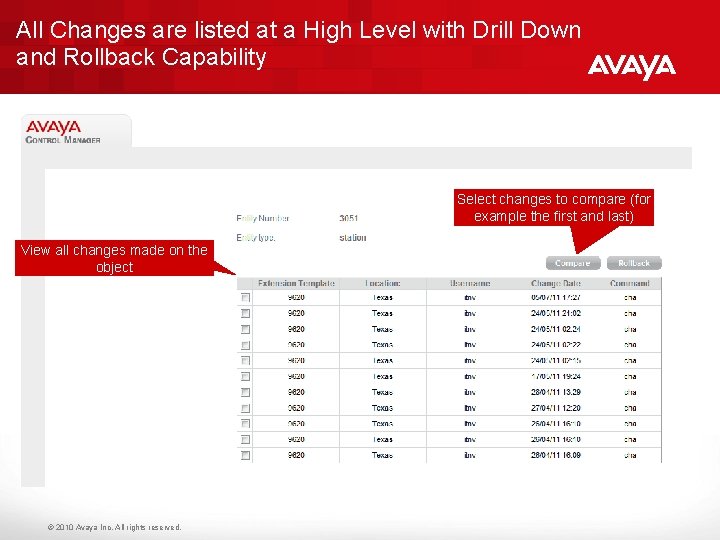Screen dimensions: 720x540
Task: Check the row dated 24/05/11 02:24
Action: 246,329
